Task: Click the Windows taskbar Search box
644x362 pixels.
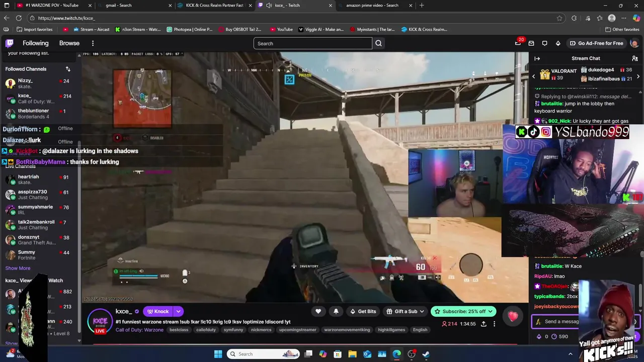Action: pyautogui.click(x=264, y=354)
